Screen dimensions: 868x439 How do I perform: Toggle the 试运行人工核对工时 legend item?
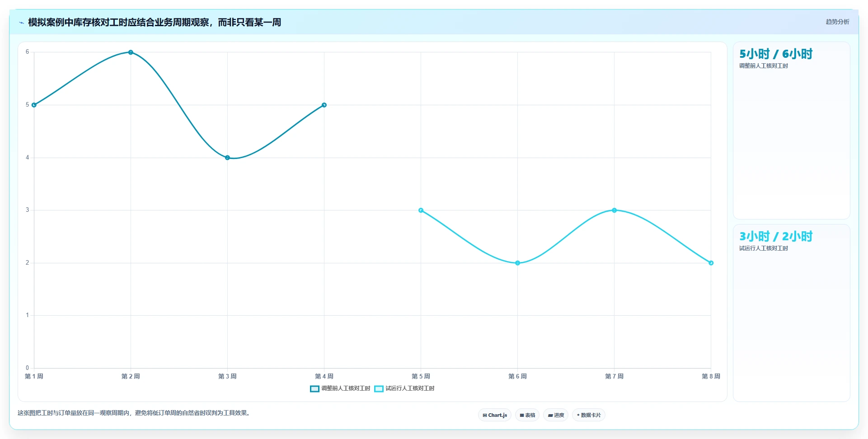[x=404, y=388]
